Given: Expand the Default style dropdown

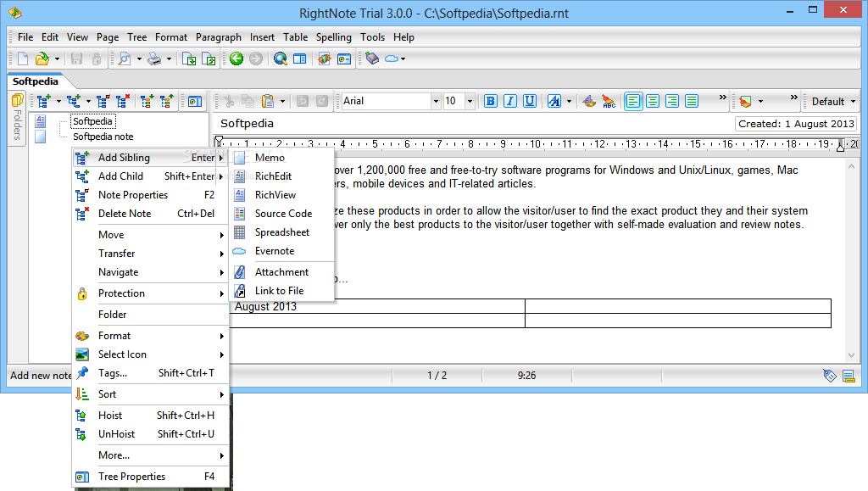Looking at the screenshot, I should 853,102.
